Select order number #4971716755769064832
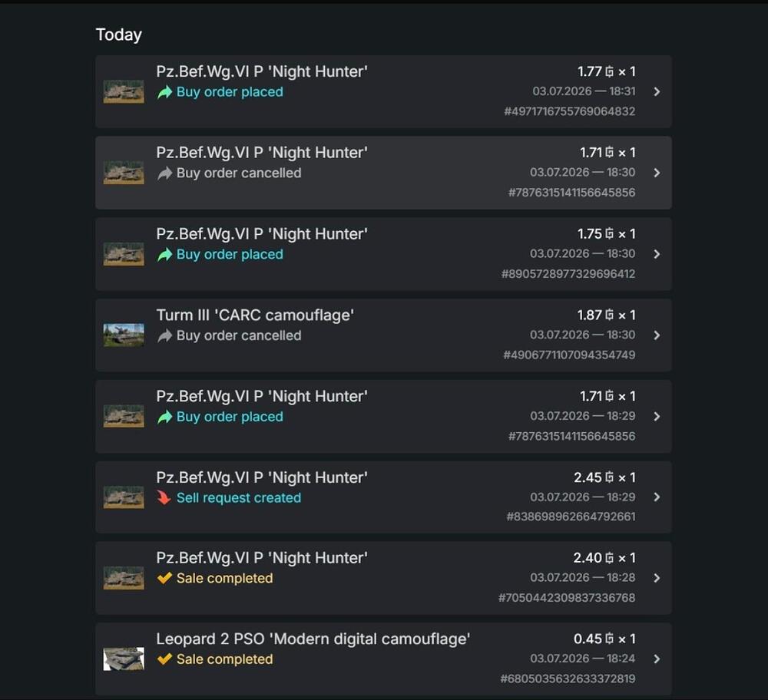The image size is (768, 700). tap(570, 111)
